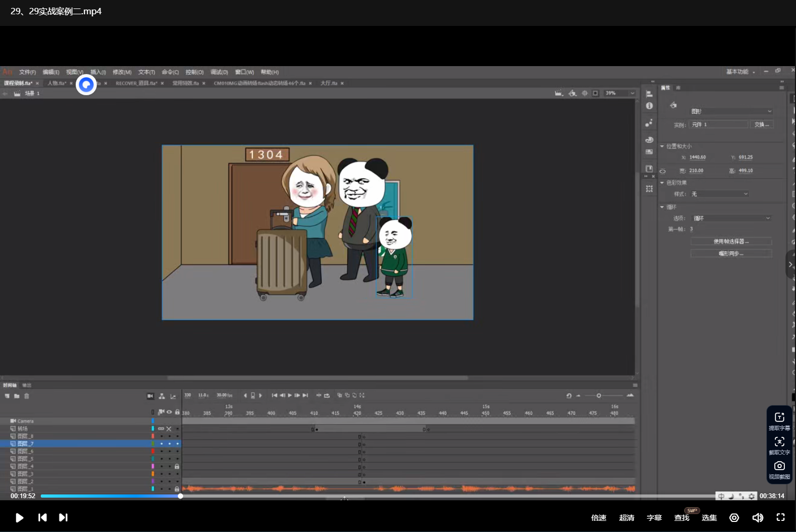Open the 修改(M) menu

pyautogui.click(x=122, y=72)
